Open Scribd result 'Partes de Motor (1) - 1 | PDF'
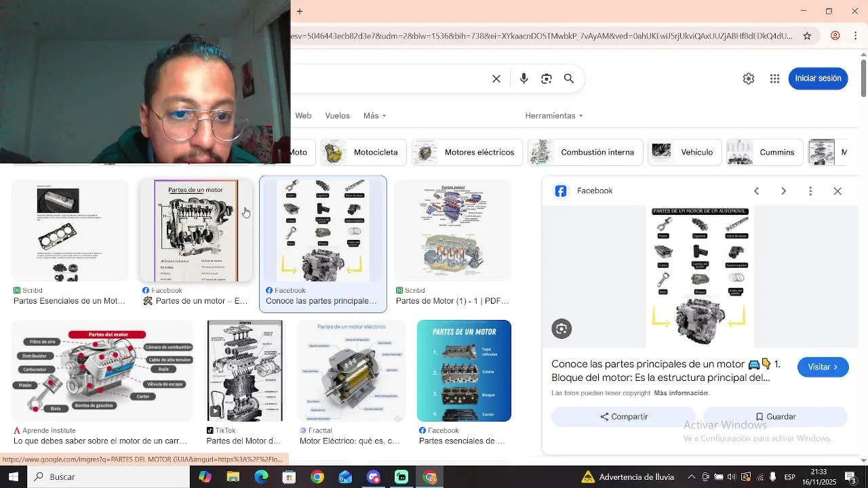 (x=452, y=301)
